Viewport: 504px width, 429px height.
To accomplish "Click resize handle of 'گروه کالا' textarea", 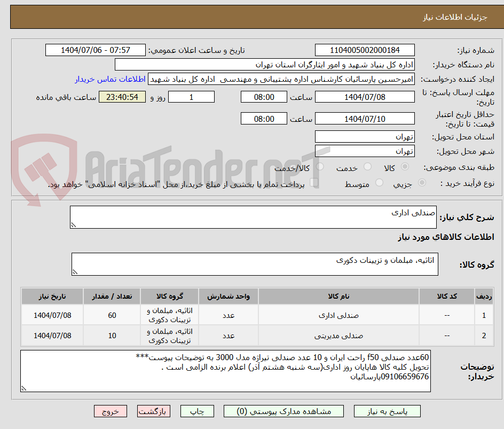I will click(75, 272).
